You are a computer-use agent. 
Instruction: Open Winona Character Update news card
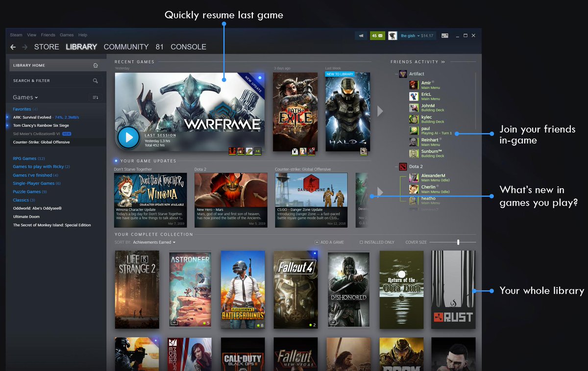coord(150,200)
